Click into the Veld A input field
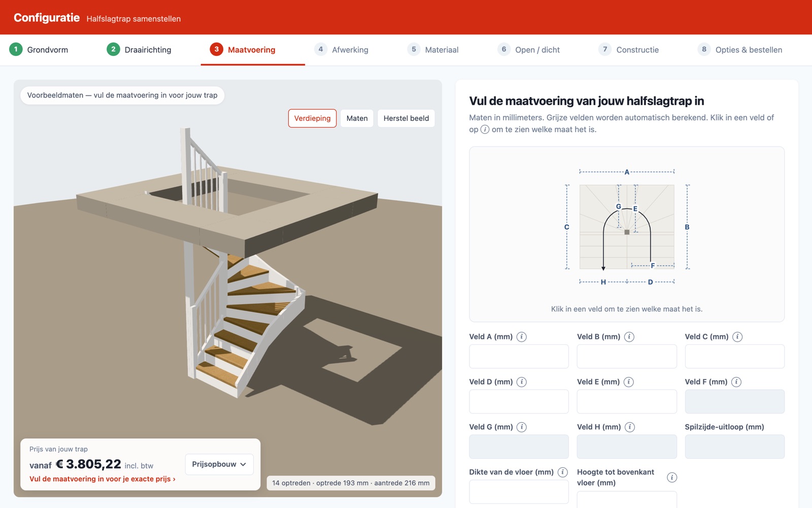The height and width of the screenshot is (508, 812). coord(519,357)
